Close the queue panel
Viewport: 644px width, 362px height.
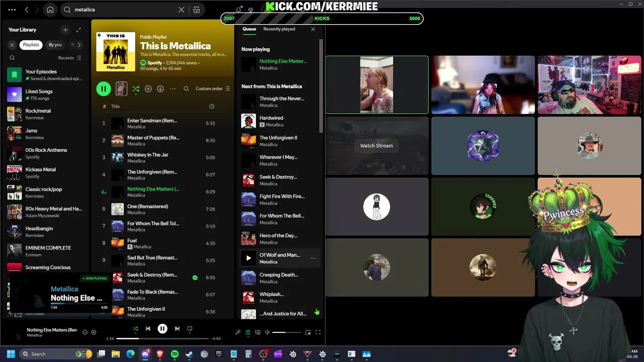[313, 29]
